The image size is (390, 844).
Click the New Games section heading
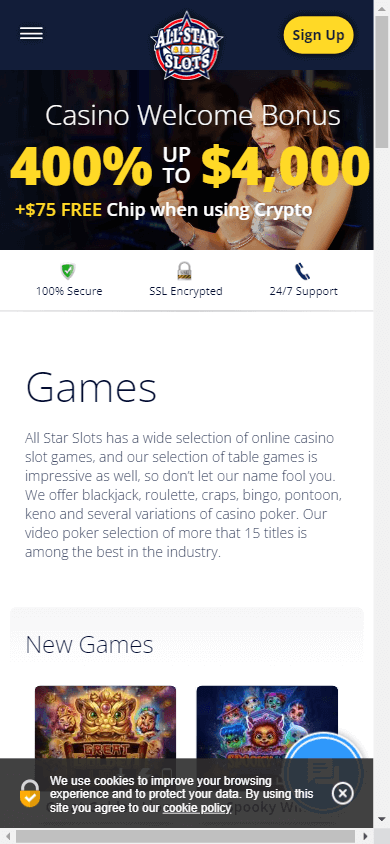[x=89, y=644]
